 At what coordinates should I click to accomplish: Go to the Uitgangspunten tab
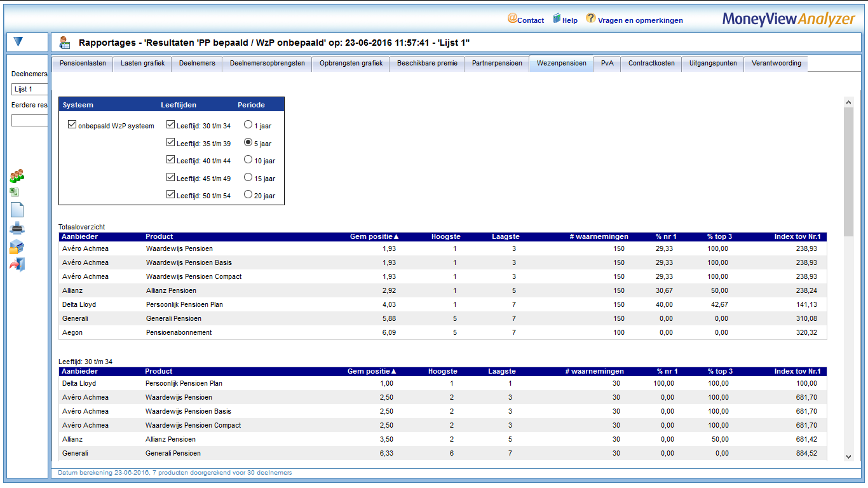click(713, 64)
